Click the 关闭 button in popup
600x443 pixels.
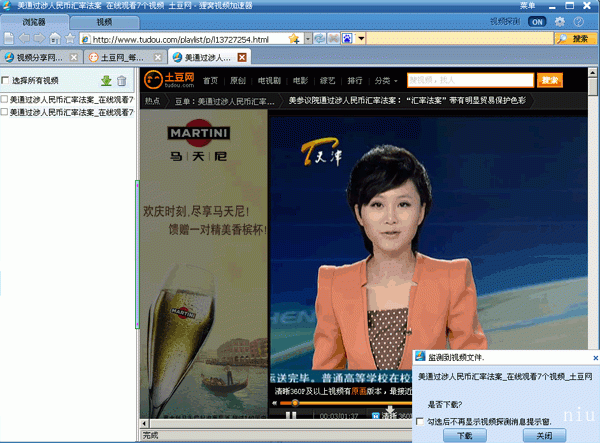[x=544, y=435]
